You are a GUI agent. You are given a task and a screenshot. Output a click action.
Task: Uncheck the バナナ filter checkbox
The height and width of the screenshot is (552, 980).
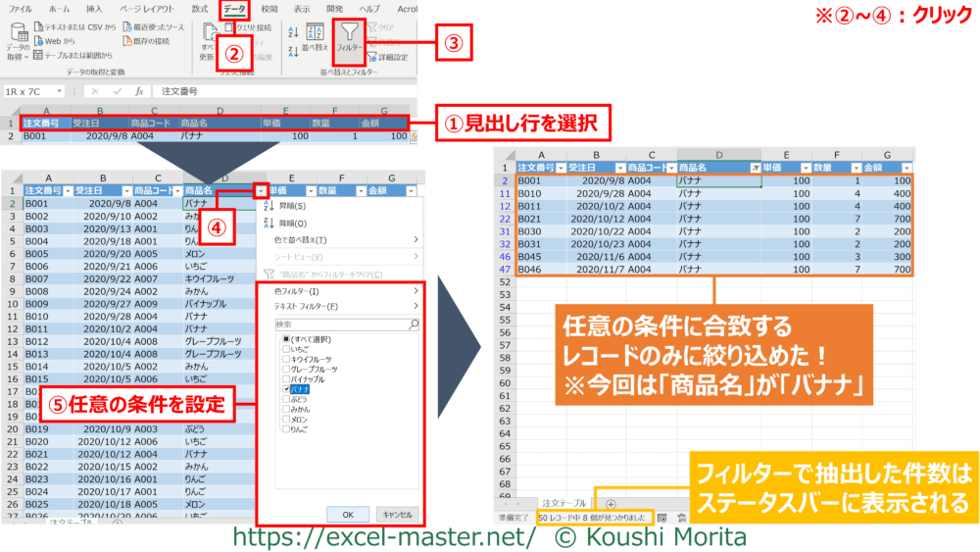[285, 389]
